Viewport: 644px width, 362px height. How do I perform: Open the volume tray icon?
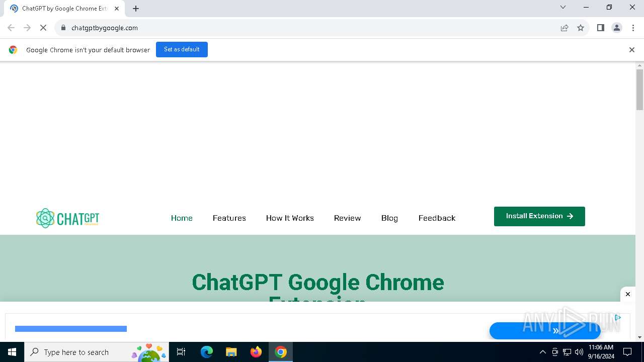(x=579, y=352)
